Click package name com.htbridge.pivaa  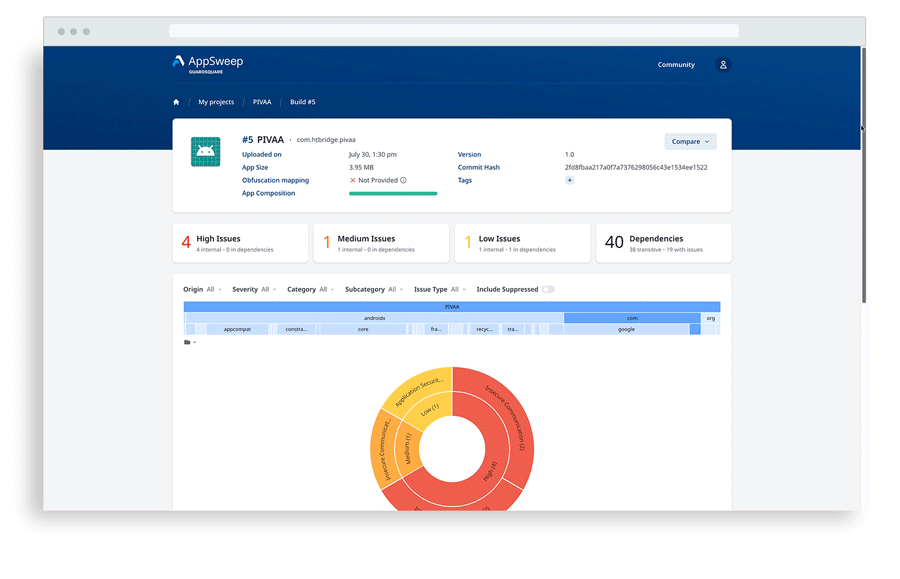coord(326,140)
